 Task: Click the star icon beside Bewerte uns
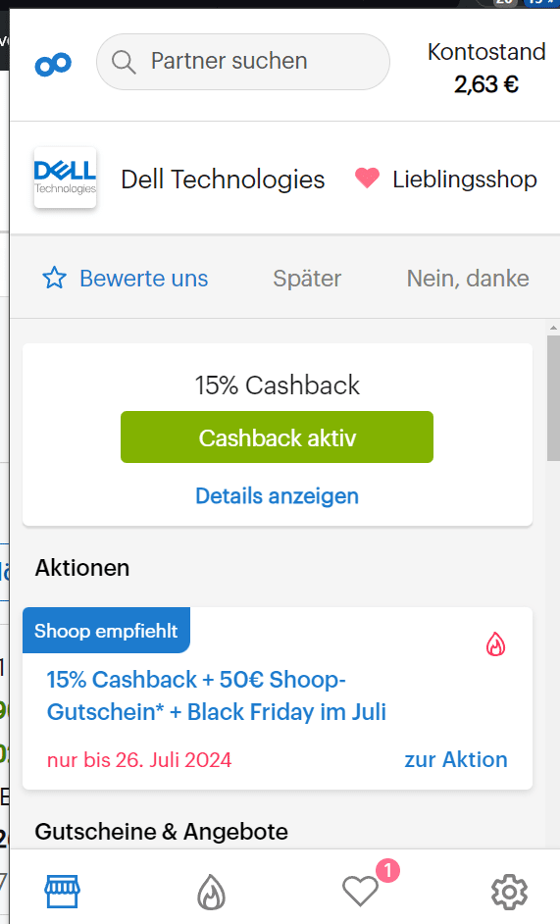(54, 278)
